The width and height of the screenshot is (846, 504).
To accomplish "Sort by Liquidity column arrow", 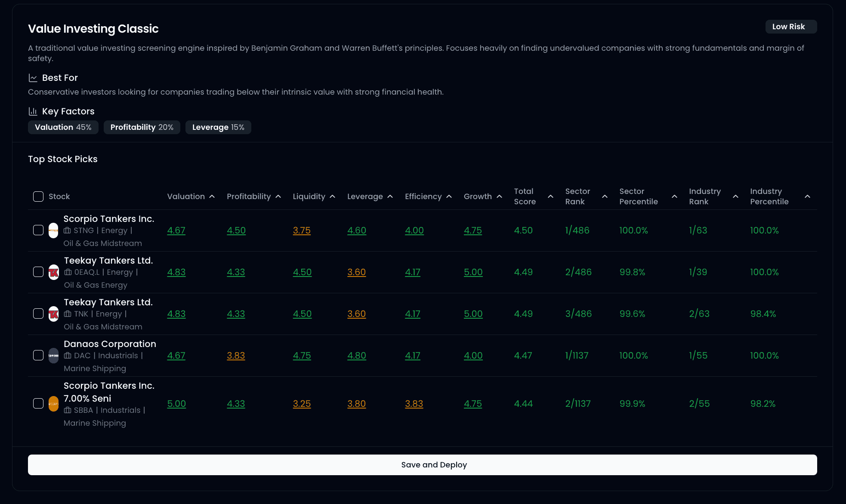I will click(x=333, y=197).
